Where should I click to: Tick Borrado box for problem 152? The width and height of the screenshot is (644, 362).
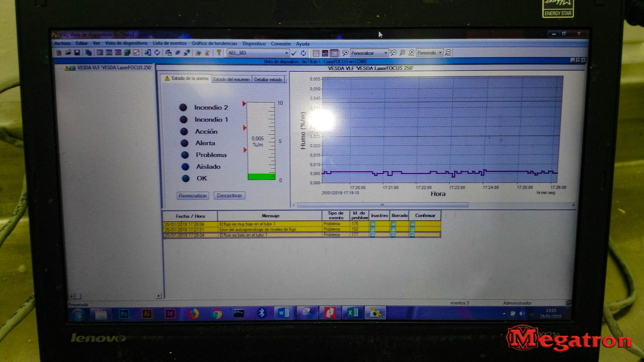point(393,229)
